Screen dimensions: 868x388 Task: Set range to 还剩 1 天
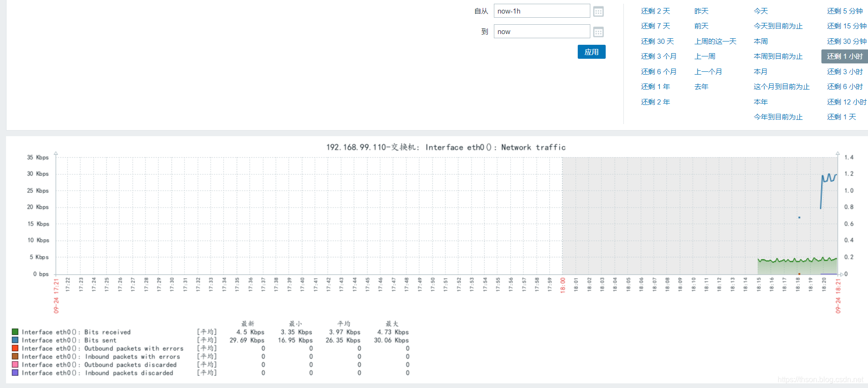pos(841,117)
